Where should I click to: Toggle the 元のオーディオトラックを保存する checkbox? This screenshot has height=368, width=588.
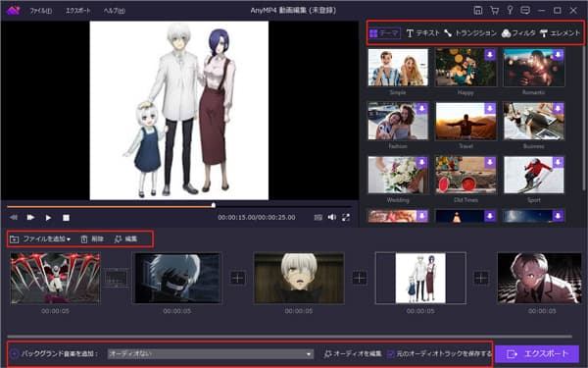[391, 353]
